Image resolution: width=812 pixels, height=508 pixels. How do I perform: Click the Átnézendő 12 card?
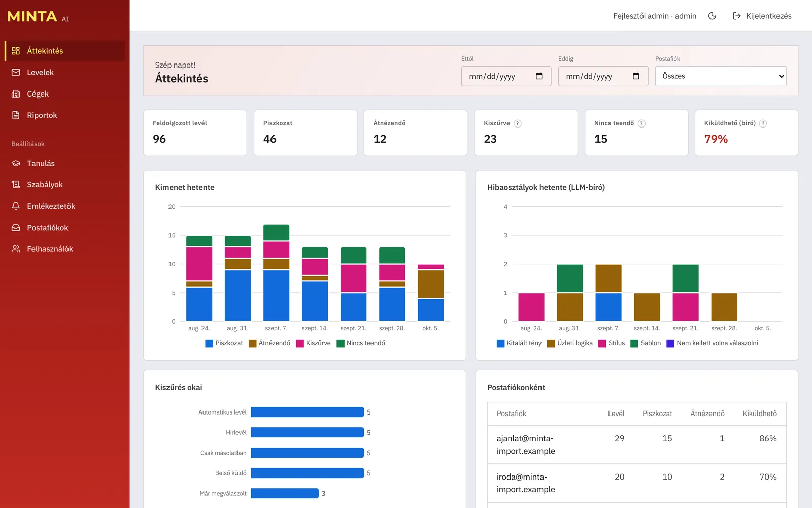point(415,133)
